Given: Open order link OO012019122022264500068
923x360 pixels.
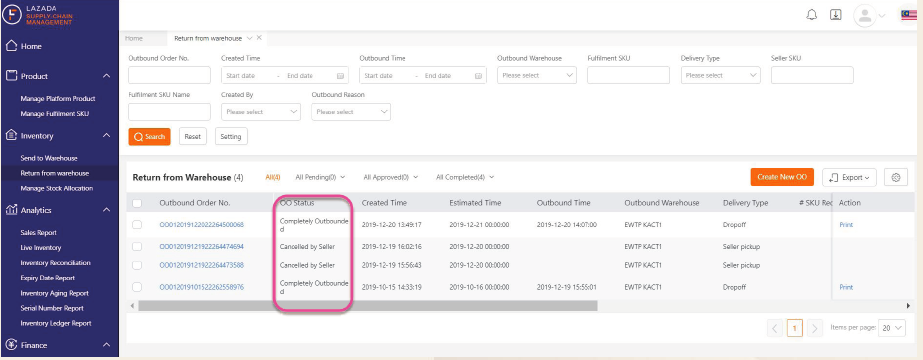Looking at the screenshot, I should tap(201, 225).
